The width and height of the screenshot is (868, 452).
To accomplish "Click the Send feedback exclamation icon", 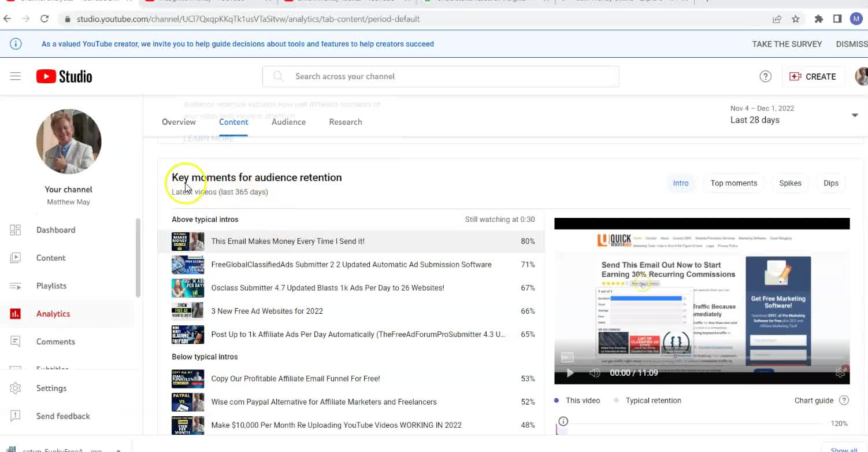I will [x=16, y=416].
